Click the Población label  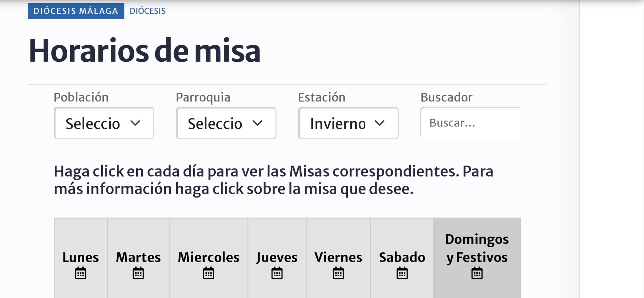coord(81,97)
